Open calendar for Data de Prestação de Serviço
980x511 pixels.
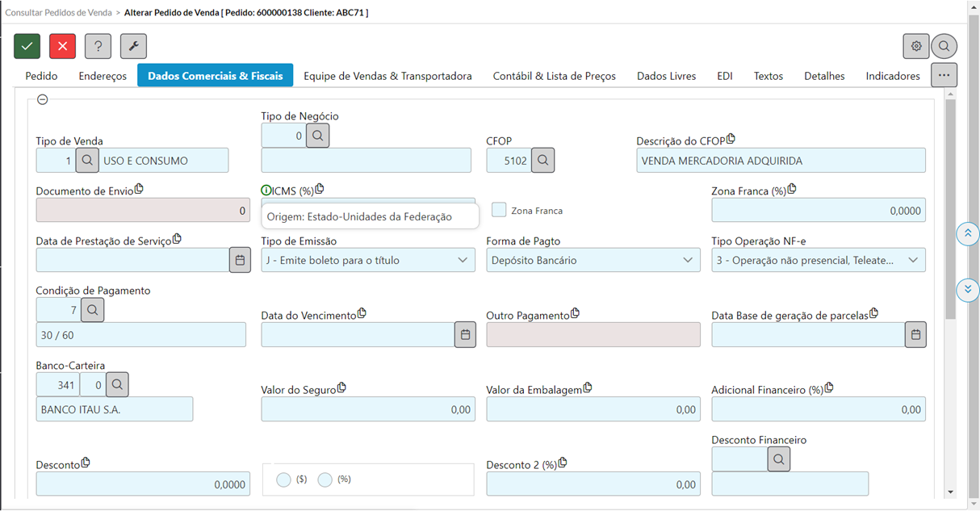click(240, 260)
